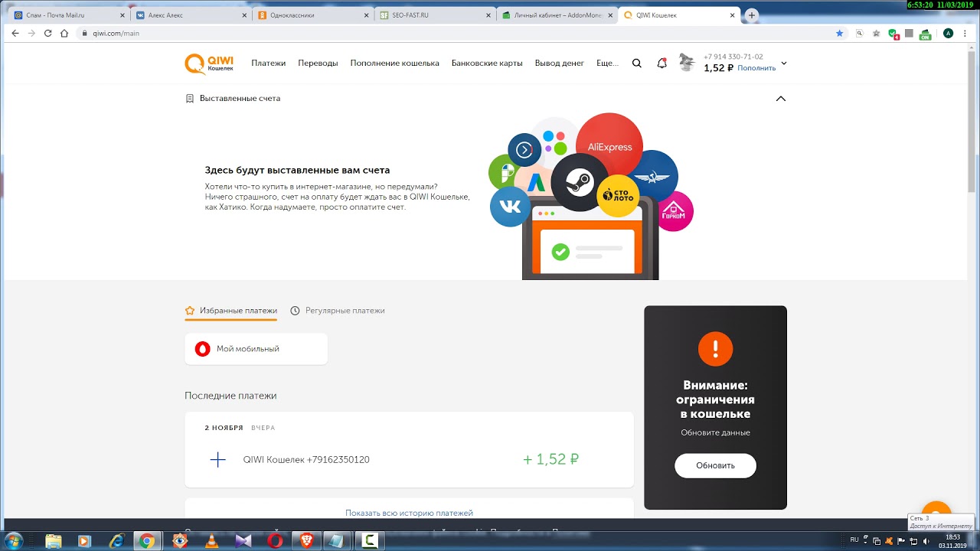Reload the page with refresh button
The height and width of the screenshot is (551, 980).
(47, 33)
